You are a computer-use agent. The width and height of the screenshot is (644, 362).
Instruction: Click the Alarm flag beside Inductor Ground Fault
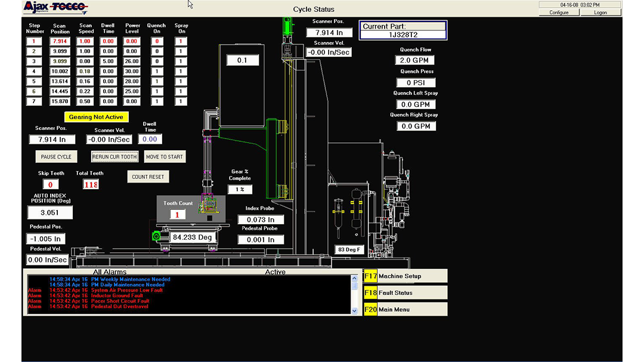coord(34,295)
